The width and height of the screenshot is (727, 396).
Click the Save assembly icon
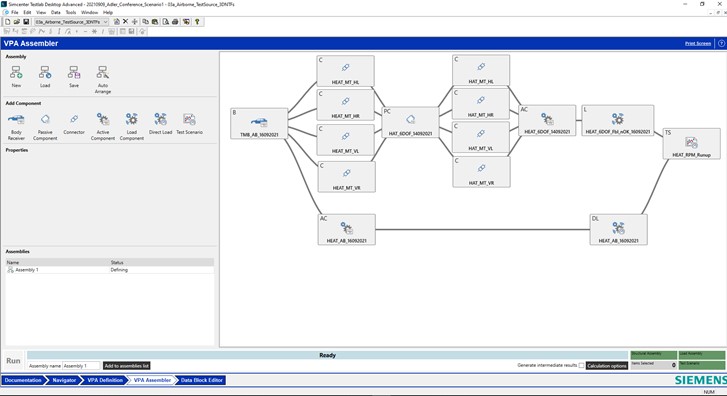coord(74,73)
